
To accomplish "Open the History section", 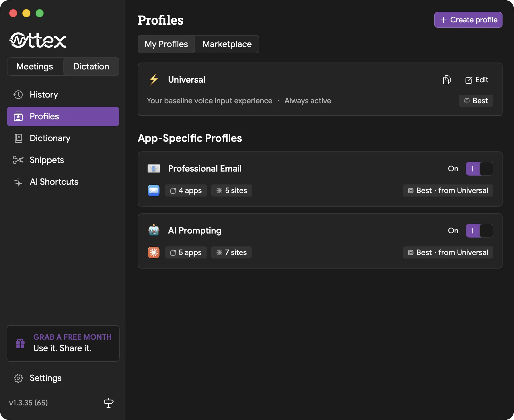I will point(63,95).
